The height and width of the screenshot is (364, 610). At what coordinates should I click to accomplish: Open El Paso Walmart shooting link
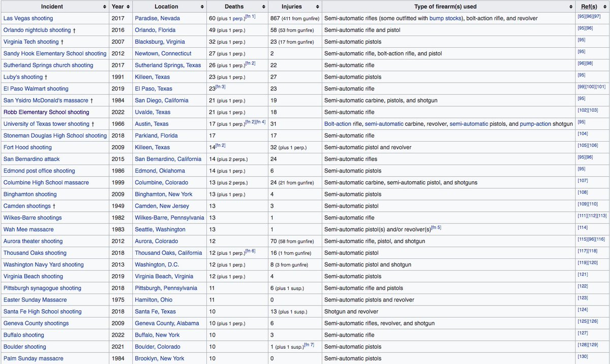pos(36,88)
